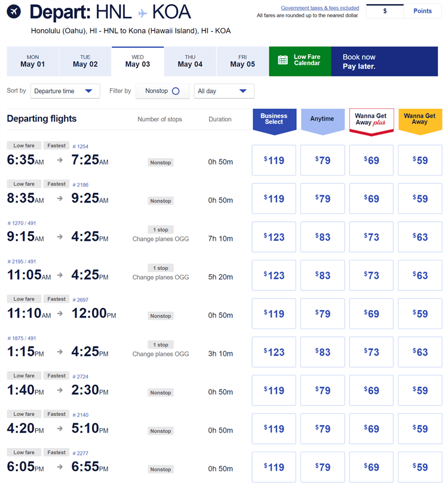The width and height of the screenshot is (448, 485).
Task: Open Government taxes & fees included link
Action: [320, 8]
